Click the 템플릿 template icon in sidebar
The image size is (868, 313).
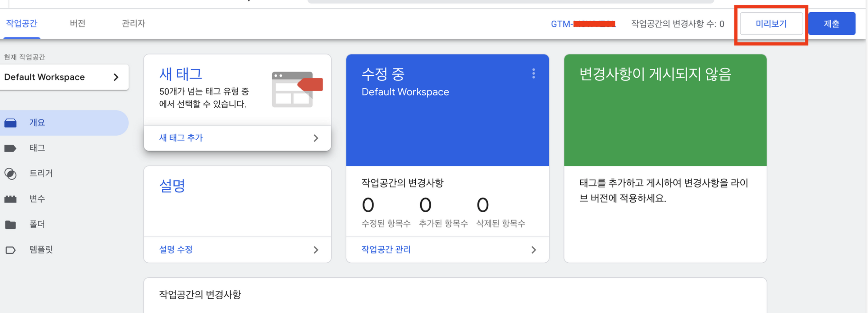tap(10, 250)
